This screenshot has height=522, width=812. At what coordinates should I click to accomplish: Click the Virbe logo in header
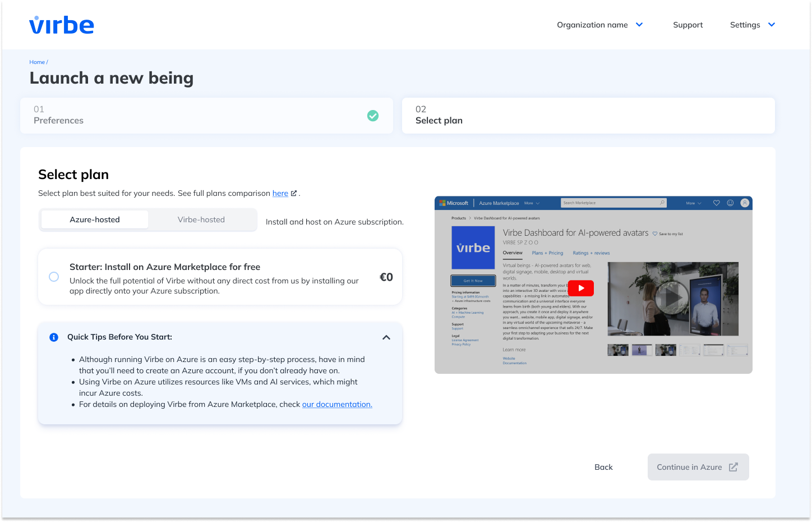tap(62, 25)
